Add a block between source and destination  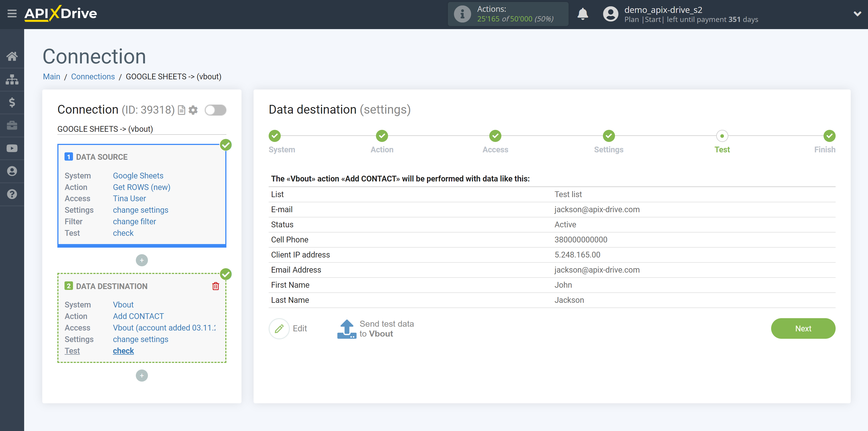pos(142,260)
